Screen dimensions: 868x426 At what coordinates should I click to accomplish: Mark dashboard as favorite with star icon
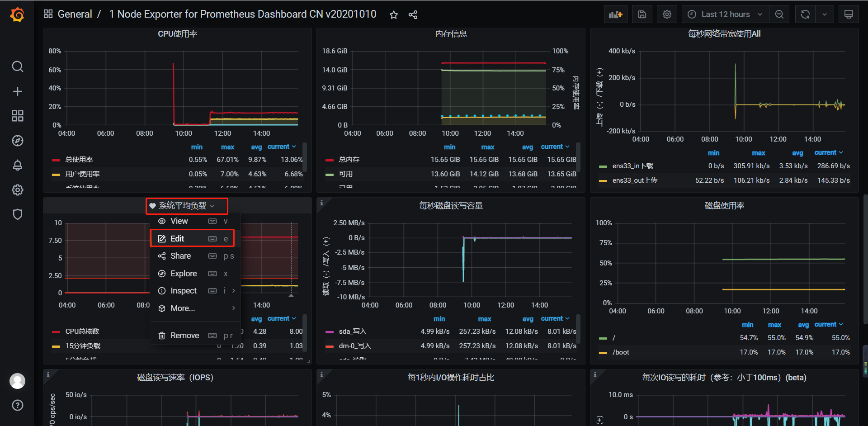[x=394, y=15]
